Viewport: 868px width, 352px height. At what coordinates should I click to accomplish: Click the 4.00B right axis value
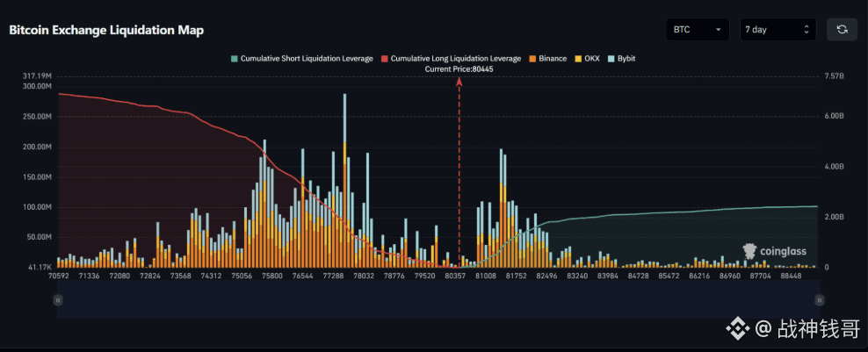835,167
